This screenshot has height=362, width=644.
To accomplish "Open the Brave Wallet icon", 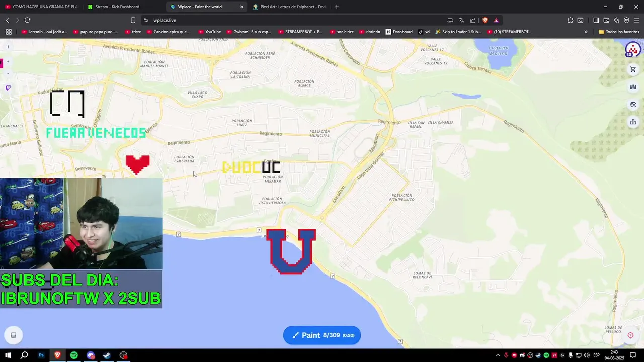I will pos(606,20).
